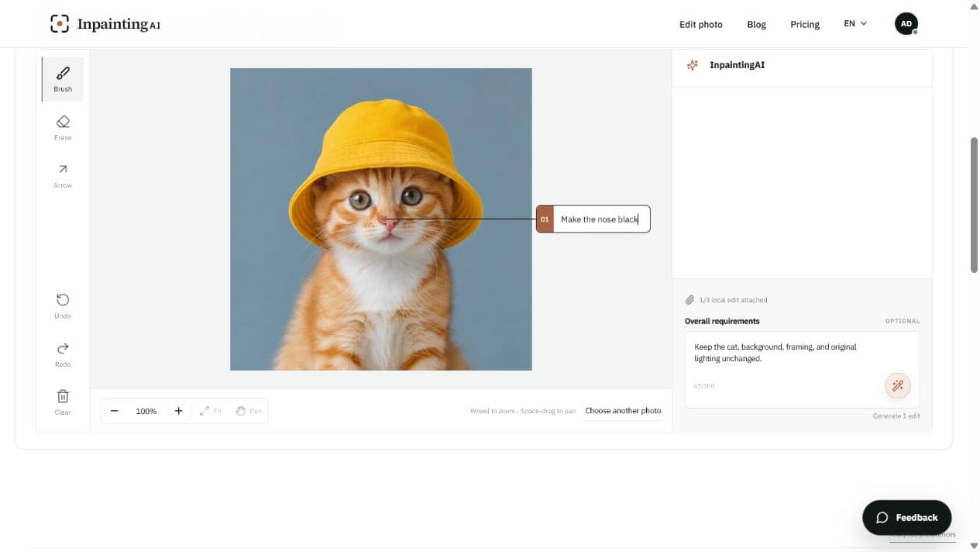This screenshot has width=980, height=552.
Task: Click Choose another photo
Action: coord(623,411)
